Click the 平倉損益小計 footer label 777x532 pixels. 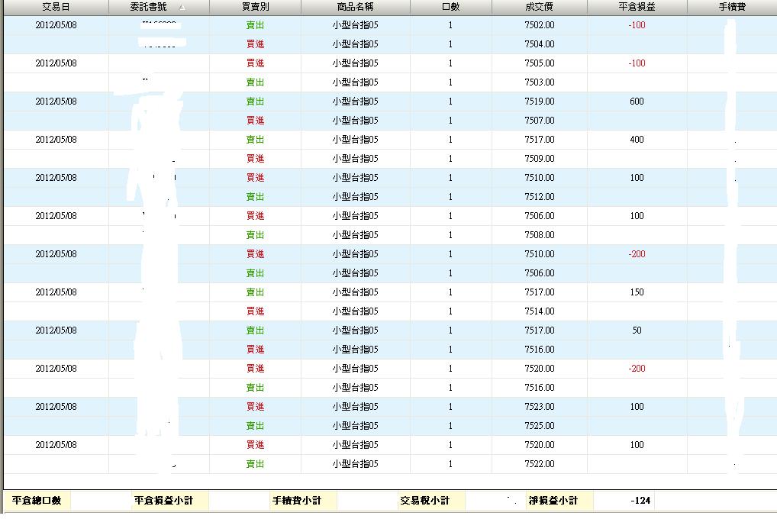(163, 500)
